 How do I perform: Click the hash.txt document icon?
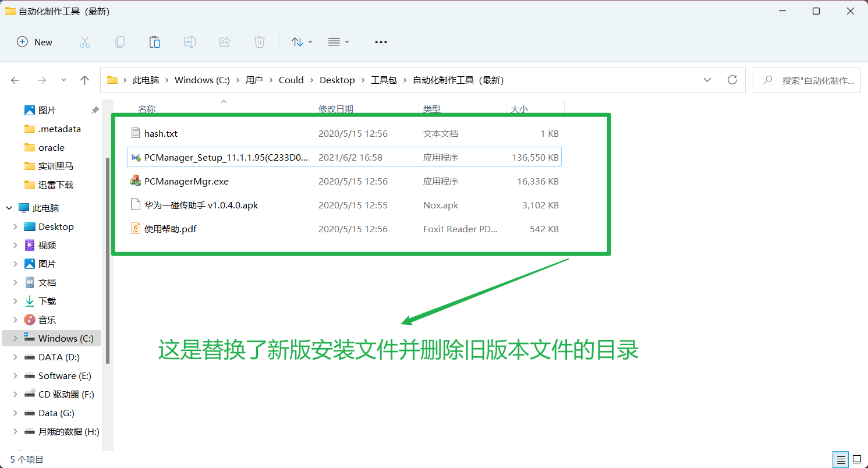click(x=136, y=133)
